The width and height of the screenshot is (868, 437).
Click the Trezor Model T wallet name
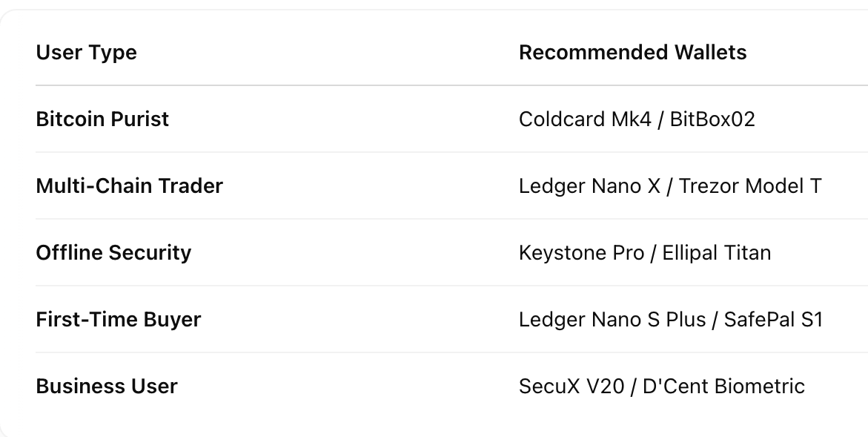click(750, 186)
